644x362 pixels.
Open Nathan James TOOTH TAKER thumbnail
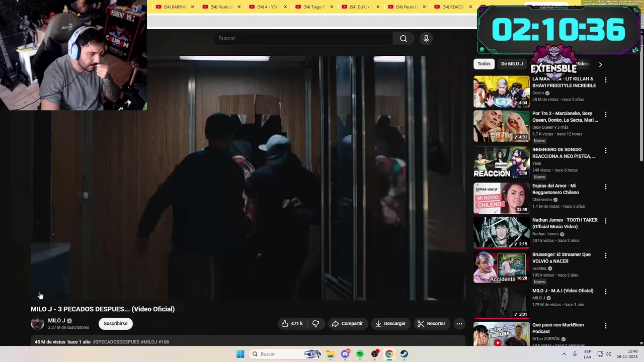click(501, 232)
